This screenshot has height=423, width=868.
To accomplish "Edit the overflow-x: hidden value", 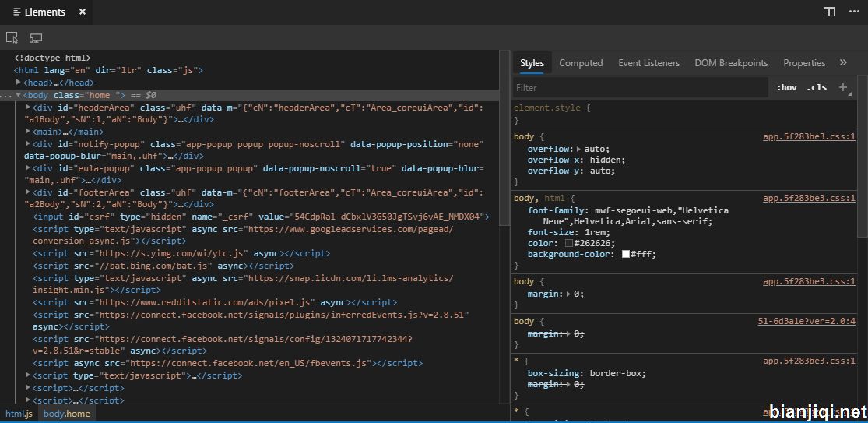I will (x=607, y=160).
